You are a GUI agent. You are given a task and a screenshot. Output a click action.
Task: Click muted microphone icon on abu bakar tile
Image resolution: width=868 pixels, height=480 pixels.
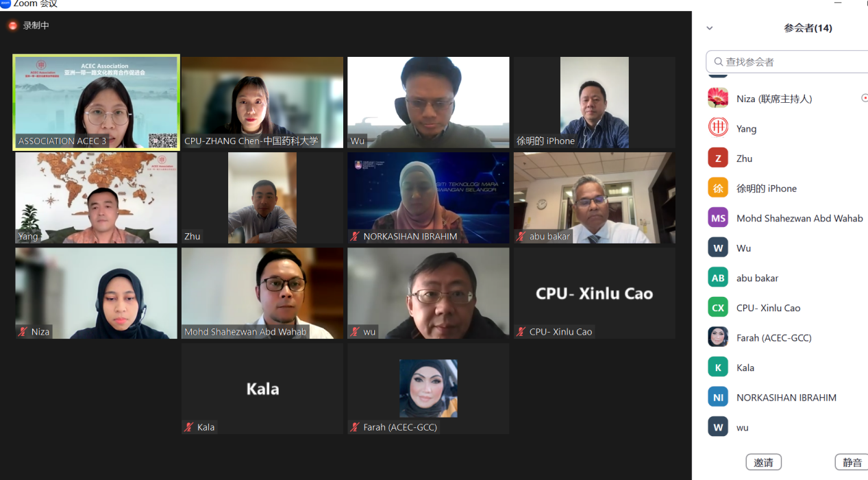point(521,237)
